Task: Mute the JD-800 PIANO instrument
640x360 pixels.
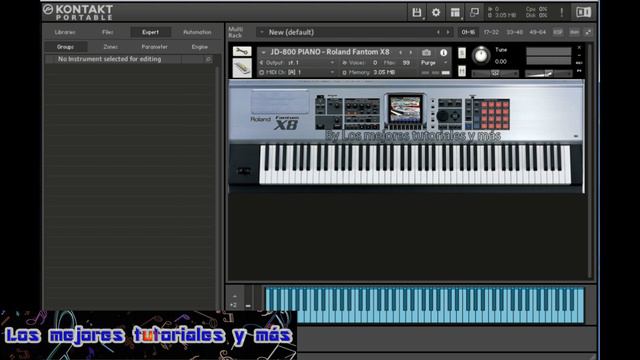Action: (462, 71)
